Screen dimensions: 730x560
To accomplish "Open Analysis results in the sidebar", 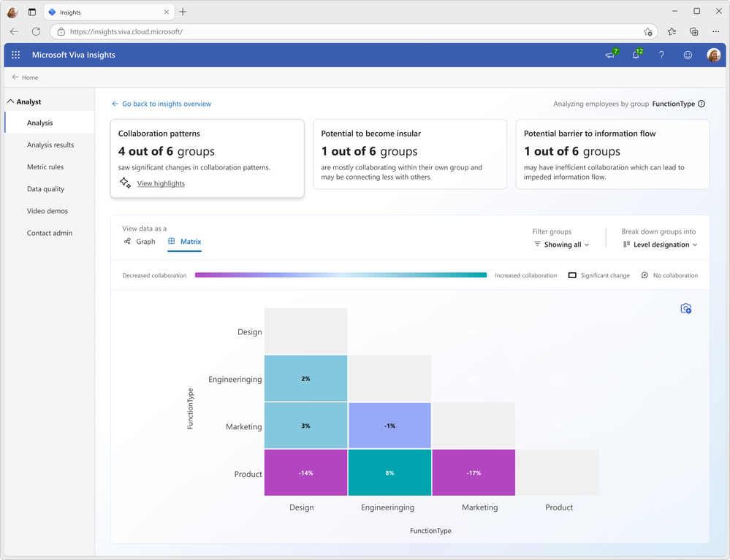I will [50, 145].
